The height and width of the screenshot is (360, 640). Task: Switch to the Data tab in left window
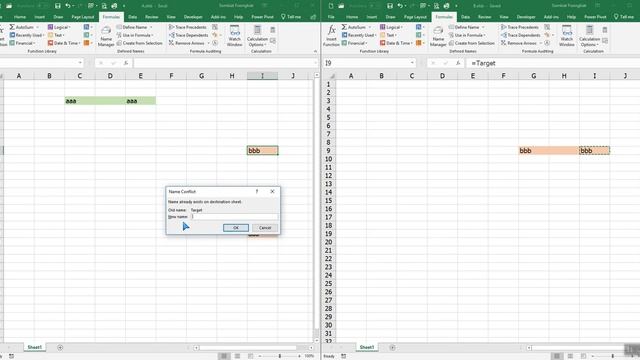click(133, 17)
